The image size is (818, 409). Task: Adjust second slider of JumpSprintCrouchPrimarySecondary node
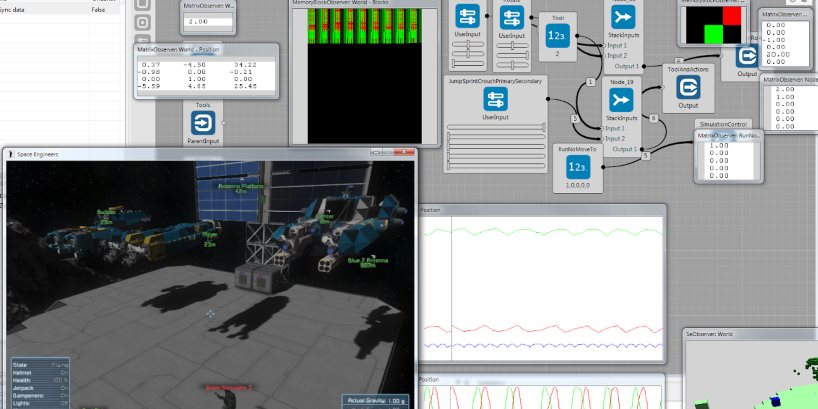point(496,137)
